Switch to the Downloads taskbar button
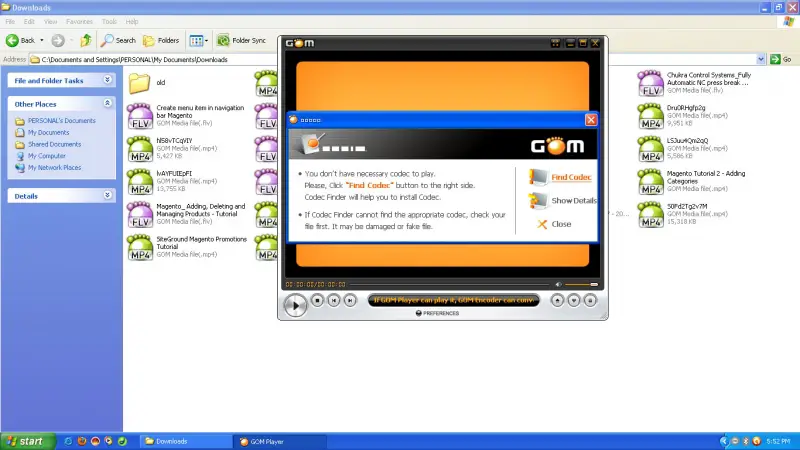 186,441
